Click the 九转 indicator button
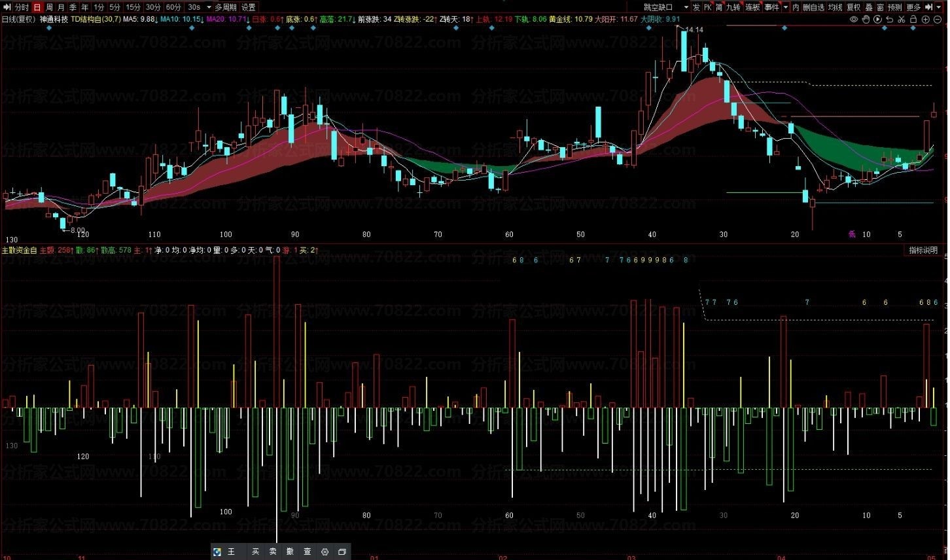This screenshot has height=560, width=950. coord(733,7)
